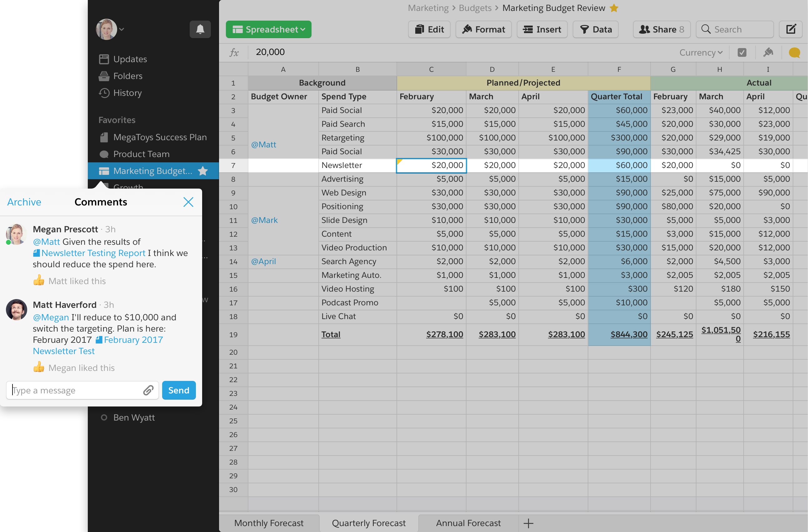Expand the green Spreadsheet dropdown
Viewport: 808px width, 532px height.
point(268,30)
